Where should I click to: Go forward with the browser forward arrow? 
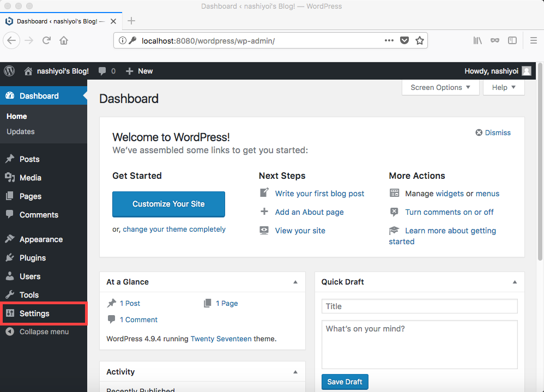(x=29, y=40)
